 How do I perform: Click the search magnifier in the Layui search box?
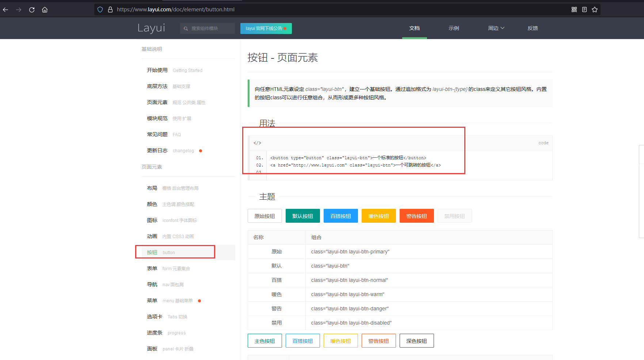click(x=186, y=28)
